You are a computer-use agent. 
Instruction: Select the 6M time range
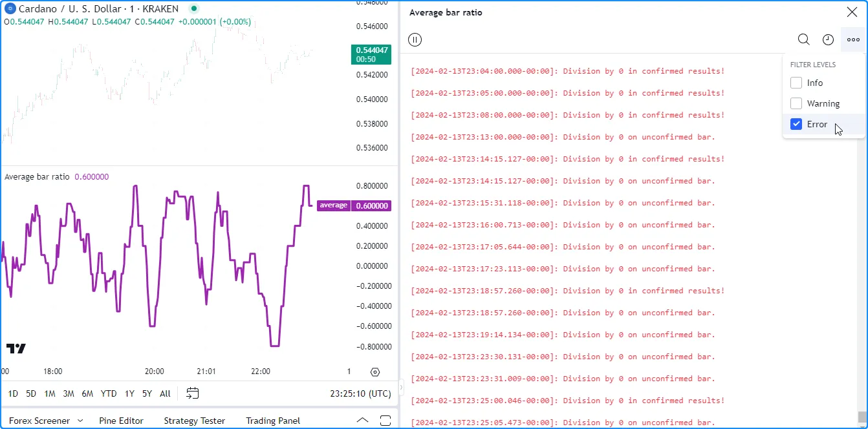87,393
